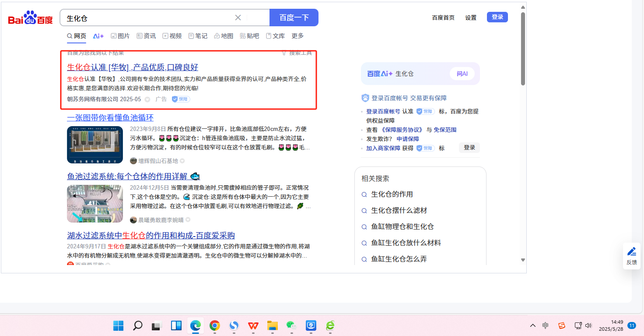This screenshot has width=644, height=336.
Task: Expand the 更多 search categories menu
Action: [297, 36]
